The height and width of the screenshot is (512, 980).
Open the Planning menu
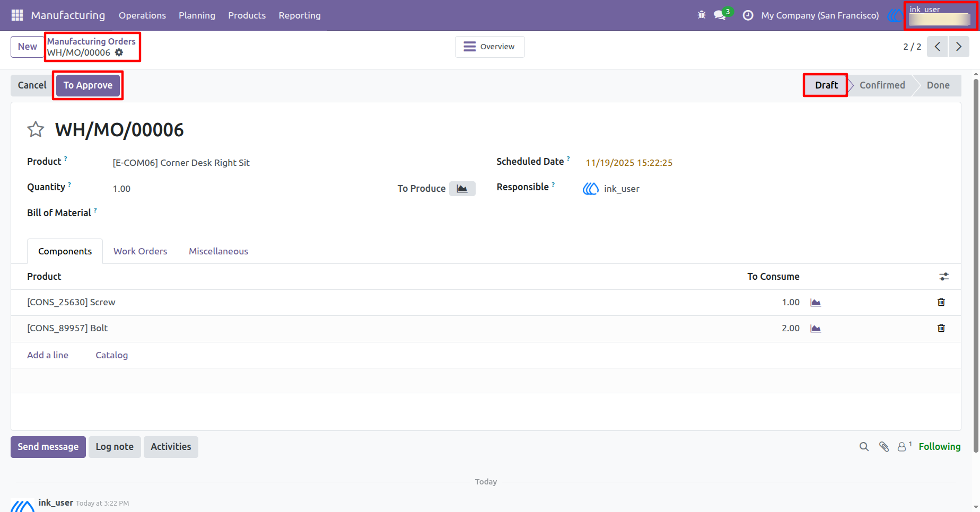(x=197, y=15)
